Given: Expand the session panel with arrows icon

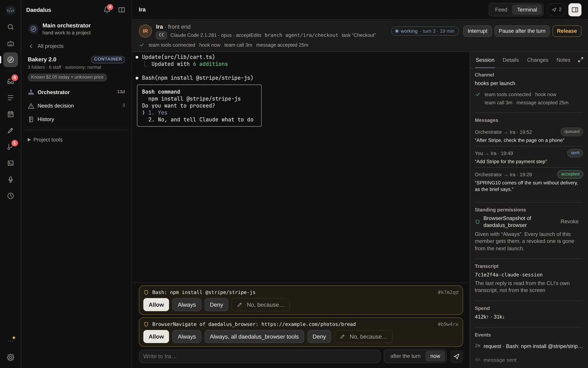Looking at the screenshot, I should tap(581, 60).
